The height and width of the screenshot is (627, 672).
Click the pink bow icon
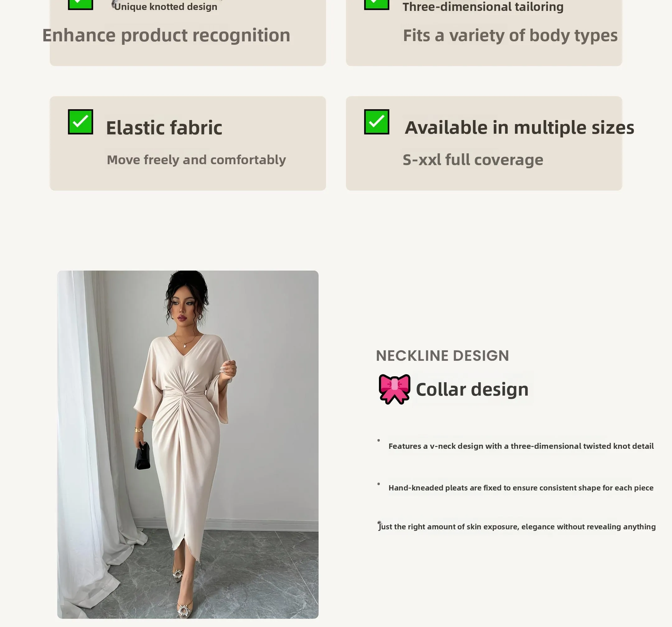click(394, 389)
